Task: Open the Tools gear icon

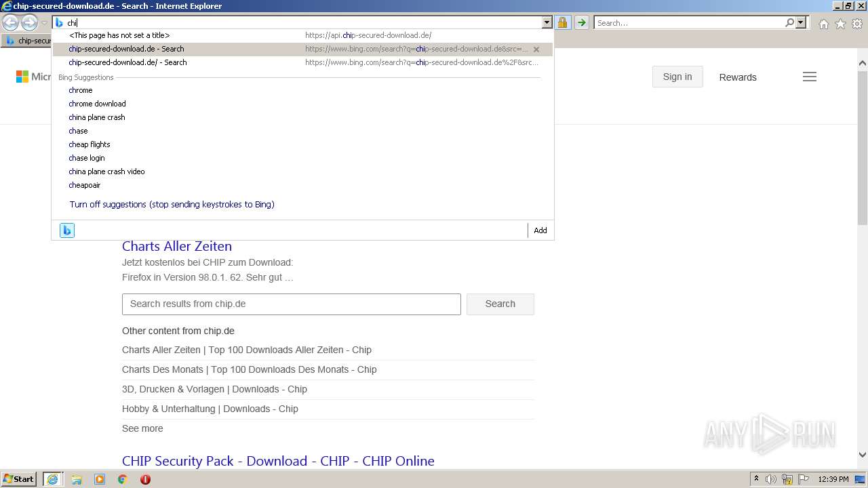Action: (857, 24)
